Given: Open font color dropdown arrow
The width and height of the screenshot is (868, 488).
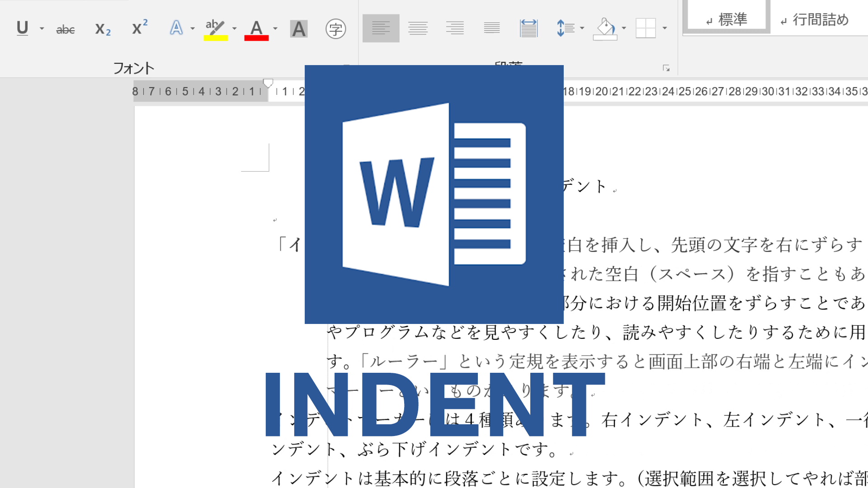Looking at the screenshot, I should (x=275, y=28).
